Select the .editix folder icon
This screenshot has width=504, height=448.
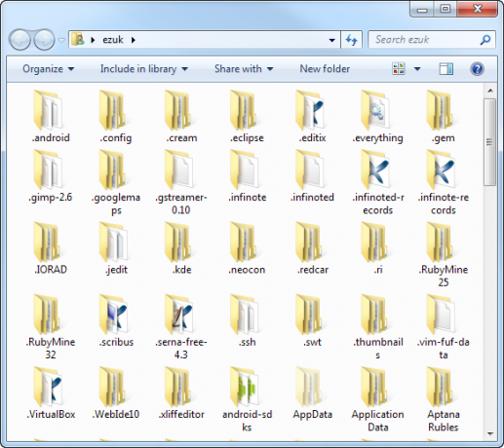[x=310, y=111]
